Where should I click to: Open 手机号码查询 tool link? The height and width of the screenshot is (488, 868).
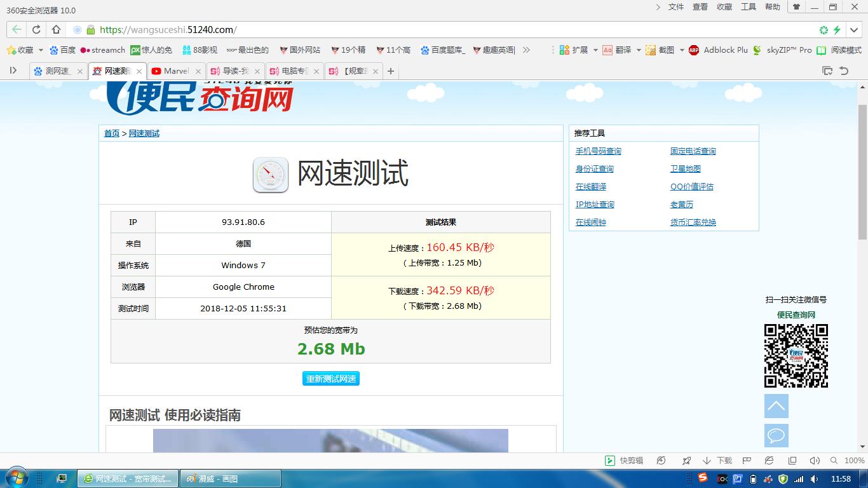click(x=599, y=151)
